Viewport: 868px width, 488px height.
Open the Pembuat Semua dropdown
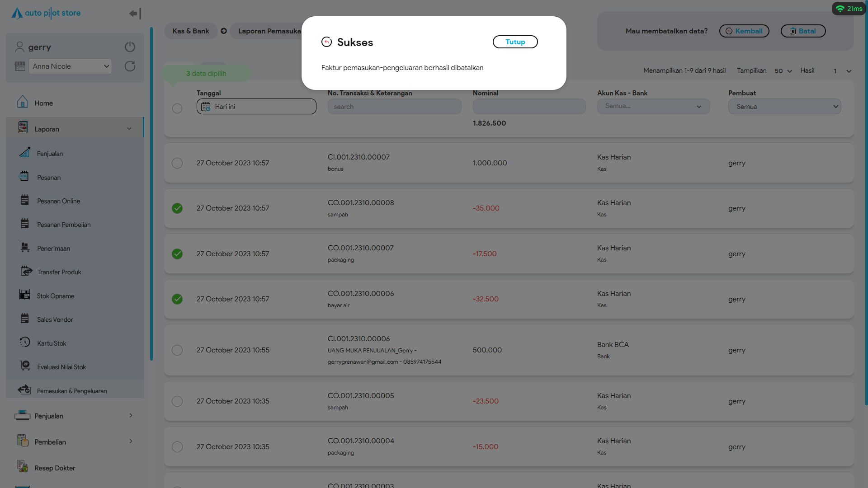tap(784, 107)
